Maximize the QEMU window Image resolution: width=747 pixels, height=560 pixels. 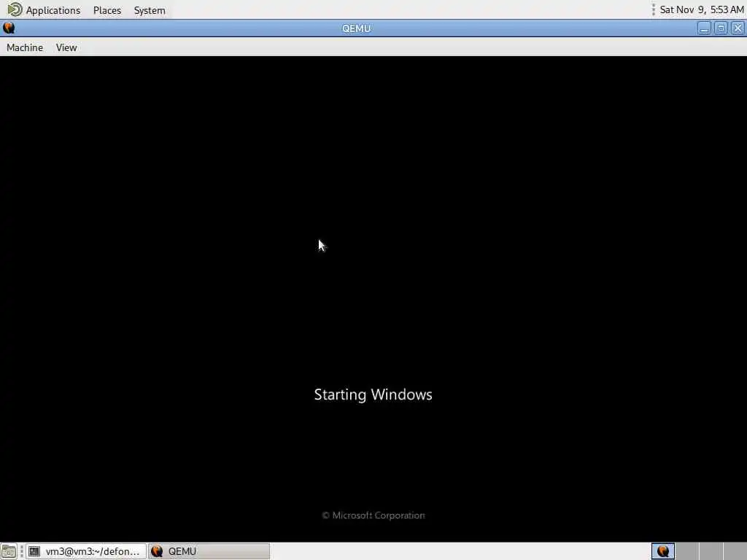tap(721, 28)
